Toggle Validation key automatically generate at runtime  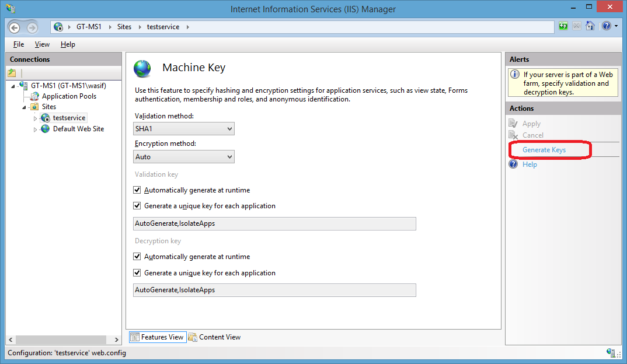click(x=137, y=190)
